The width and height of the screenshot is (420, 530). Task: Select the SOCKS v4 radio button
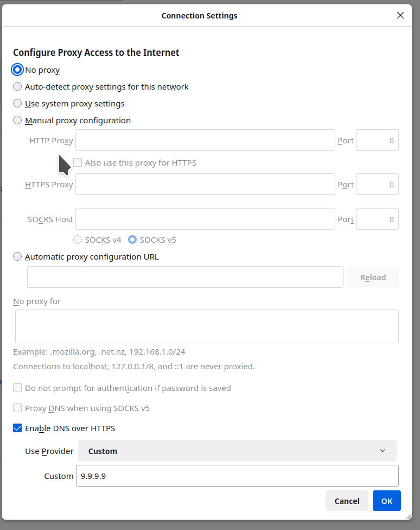[x=78, y=239]
